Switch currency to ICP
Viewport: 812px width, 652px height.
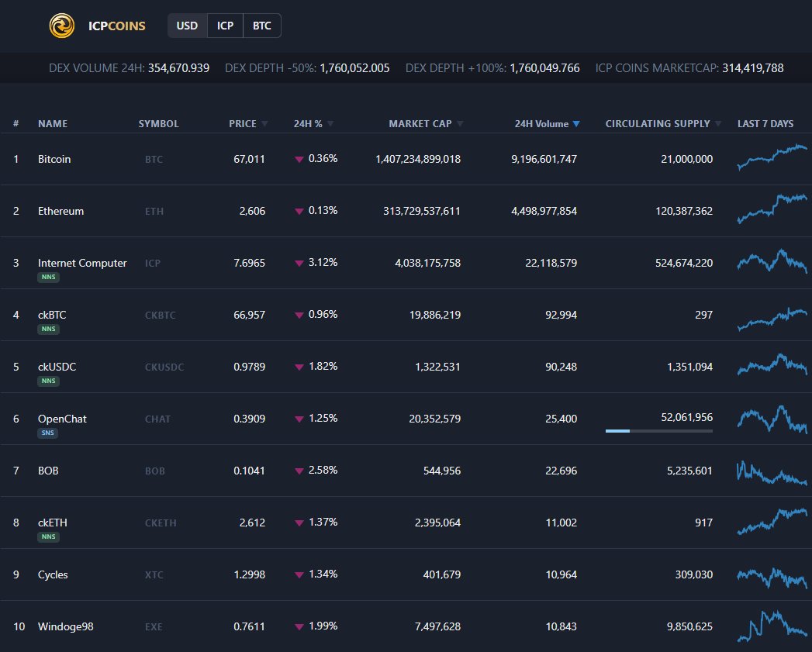(225, 26)
